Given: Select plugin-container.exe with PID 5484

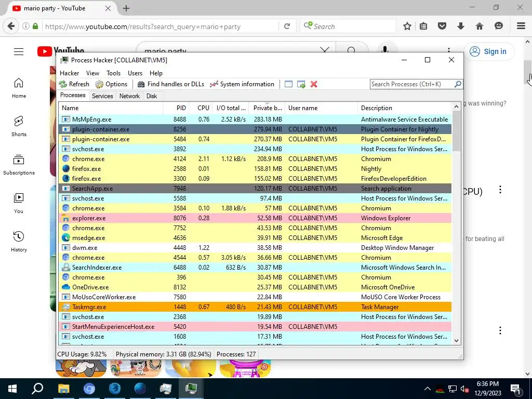Looking at the screenshot, I should (255, 139).
